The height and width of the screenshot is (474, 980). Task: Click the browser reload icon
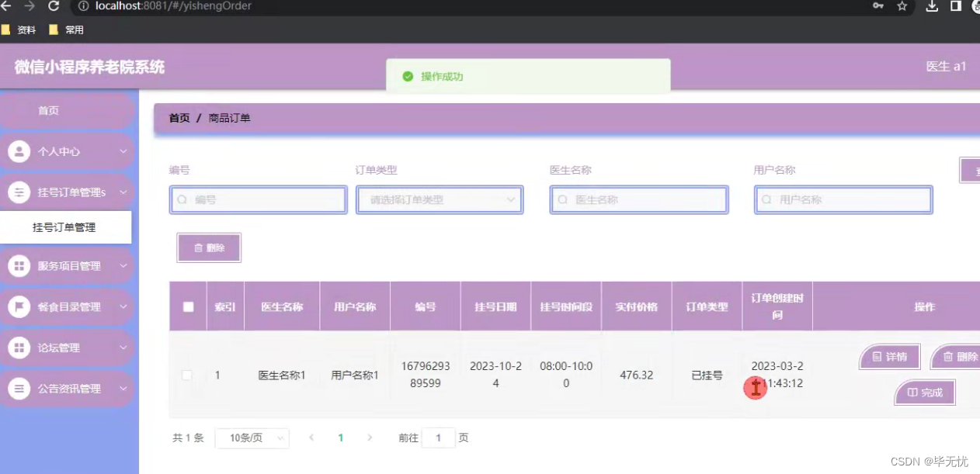[53, 6]
